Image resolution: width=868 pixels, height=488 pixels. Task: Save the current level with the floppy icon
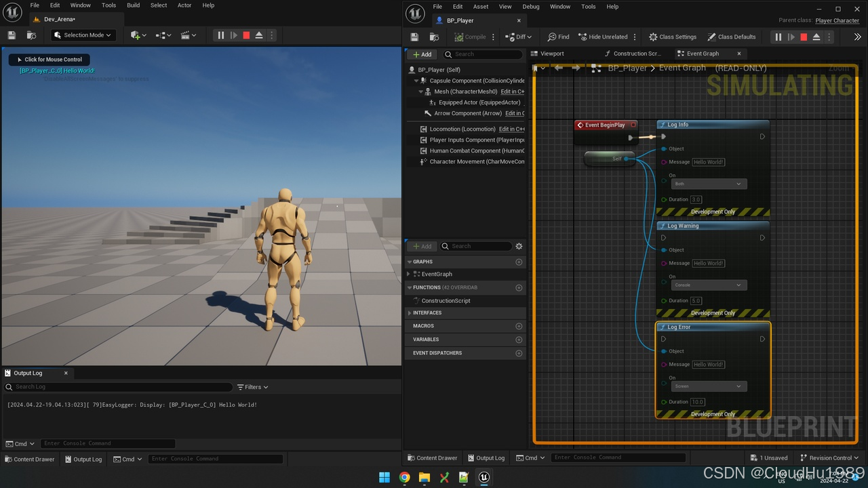click(12, 35)
